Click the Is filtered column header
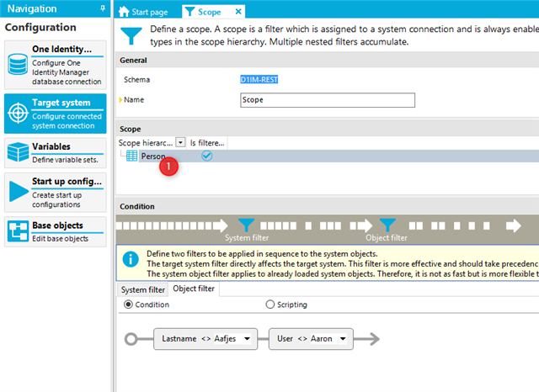The height and width of the screenshot is (392, 539). pos(207,143)
